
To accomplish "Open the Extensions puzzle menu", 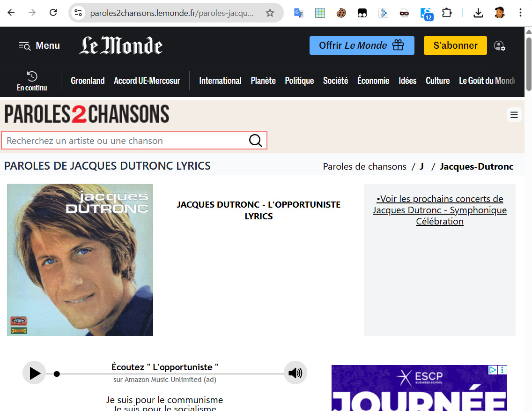I will click(x=447, y=13).
